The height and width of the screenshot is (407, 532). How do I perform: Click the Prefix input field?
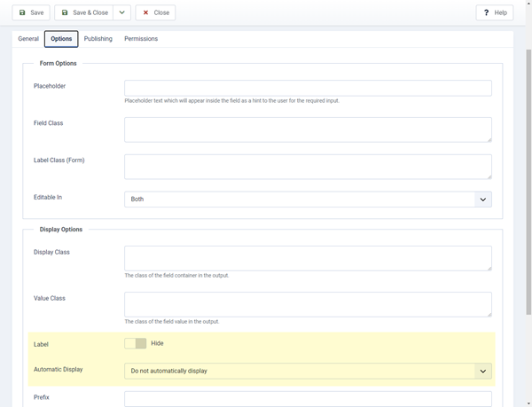click(308, 398)
